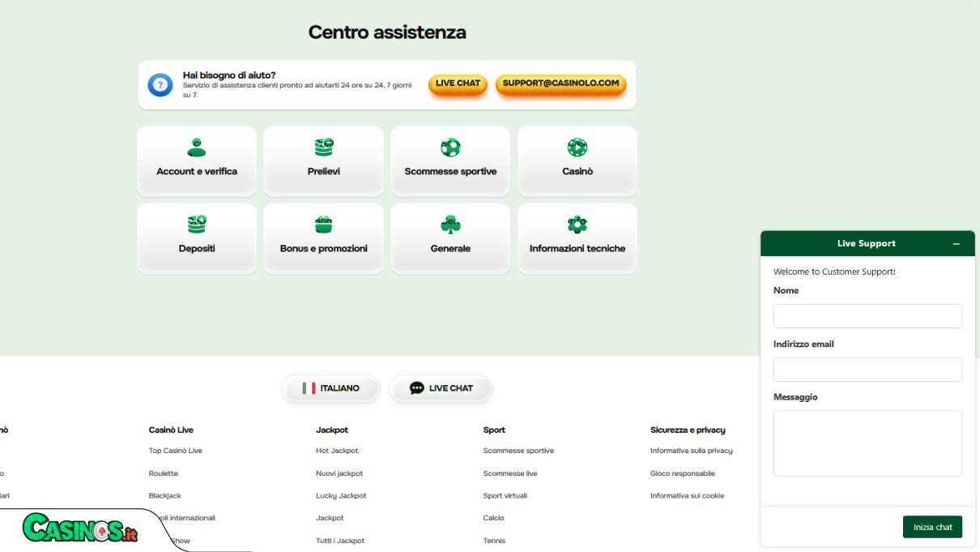
Task: Open the Scommesse live link
Action: click(510, 473)
